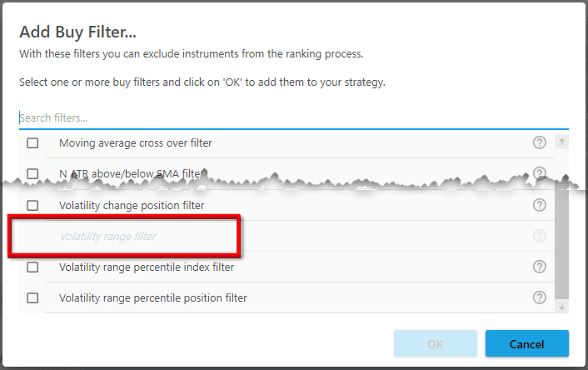Click the greyed-out Volatility range filter entry

pyautogui.click(x=108, y=236)
